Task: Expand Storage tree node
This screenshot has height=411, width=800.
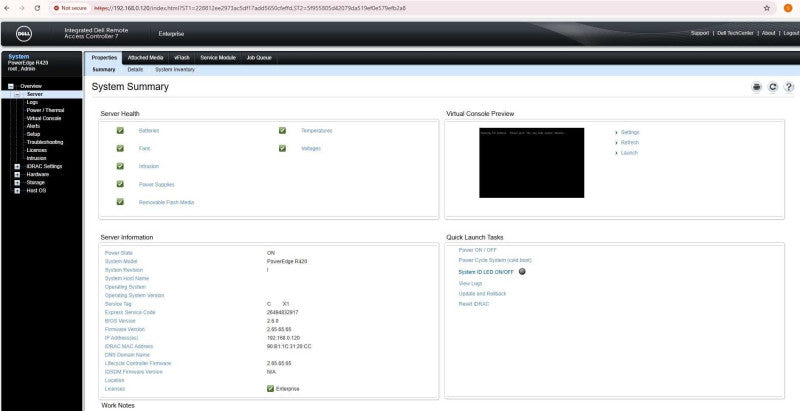Action: coord(17,183)
